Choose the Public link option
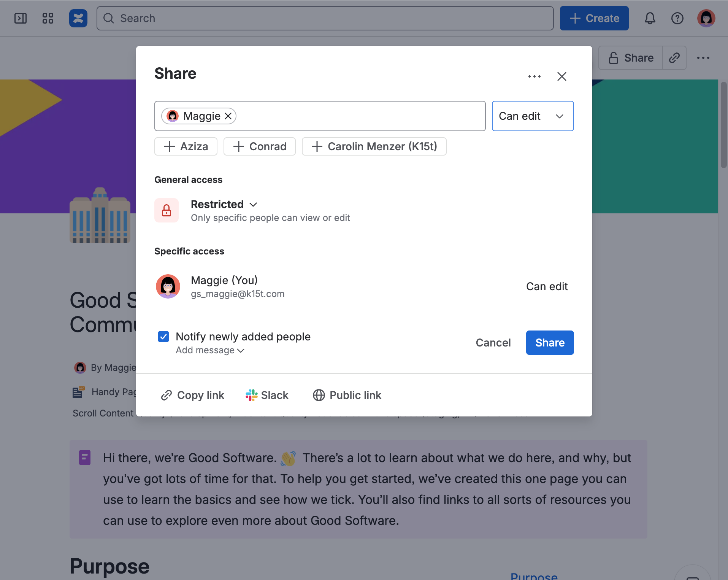 (347, 395)
